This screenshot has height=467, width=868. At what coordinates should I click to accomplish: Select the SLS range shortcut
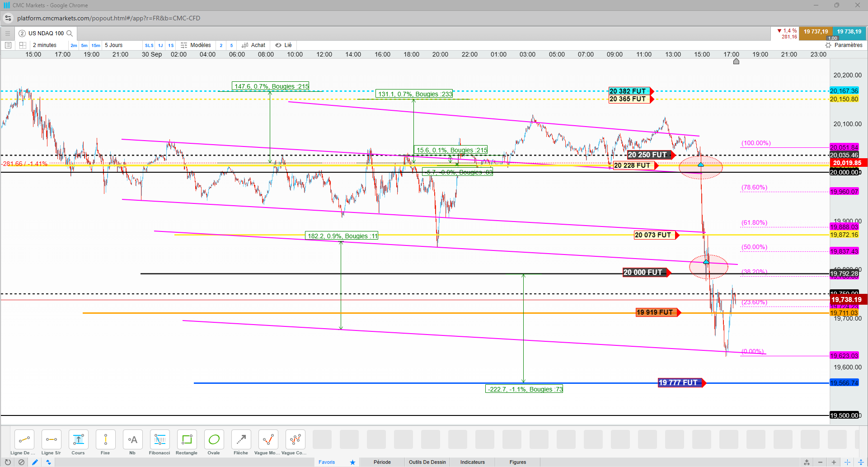click(149, 46)
